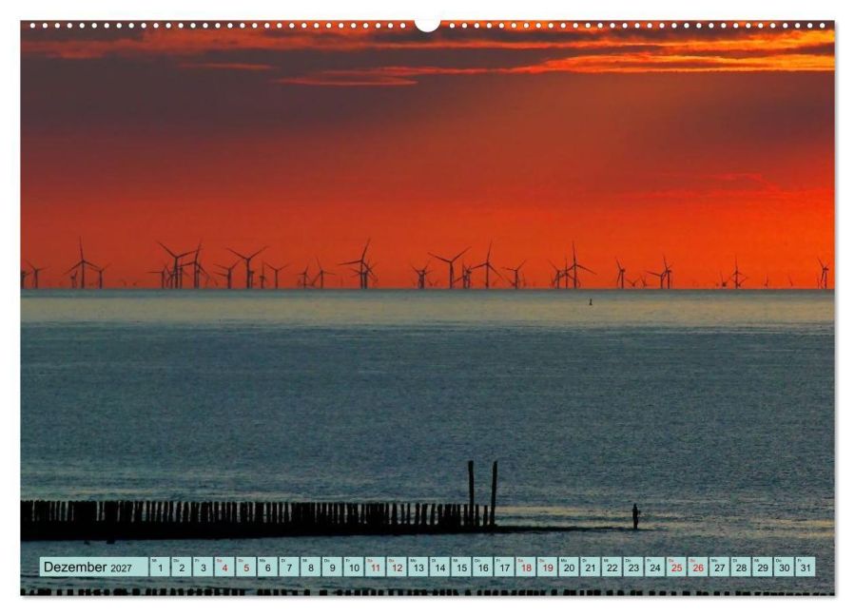This screenshot has width=855, height=616.
Task: Select red Sunday day 5 cell
Action: [246, 567]
